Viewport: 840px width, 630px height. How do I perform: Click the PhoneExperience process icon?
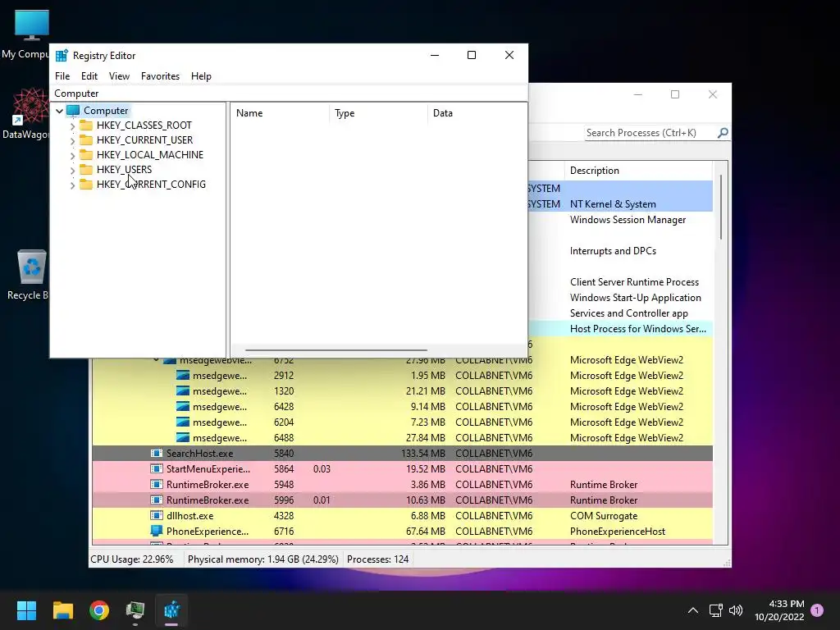click(157, 531)
